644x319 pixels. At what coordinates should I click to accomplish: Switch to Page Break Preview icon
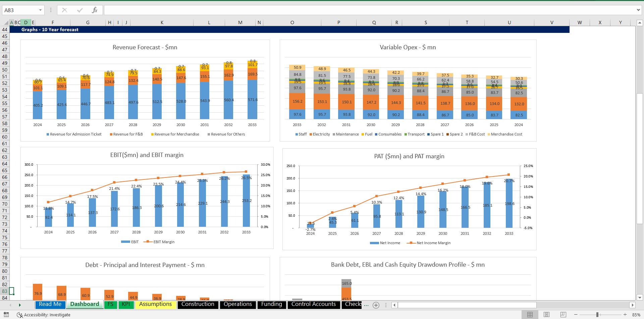[563, 315]
